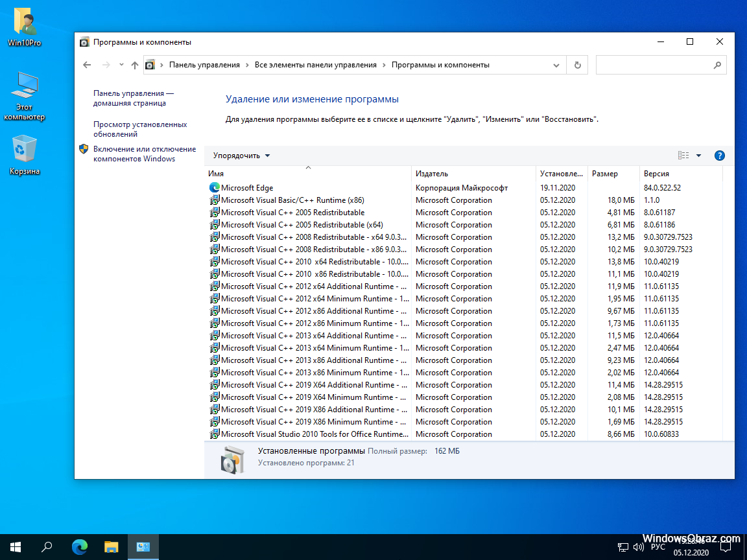Open the view options dropdown arrow
Image resolution: width=747 pixels, height=560 pixels.
pyautogui.click(x=698, y=156)
